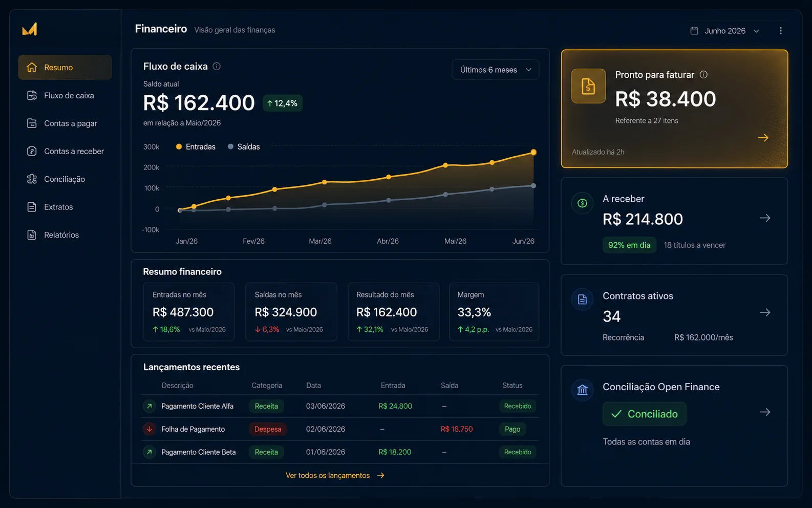Image resolution: width=812 pixels, height=508 pixels.
Task: Click the date 02/06/2026
Action: 326,429
